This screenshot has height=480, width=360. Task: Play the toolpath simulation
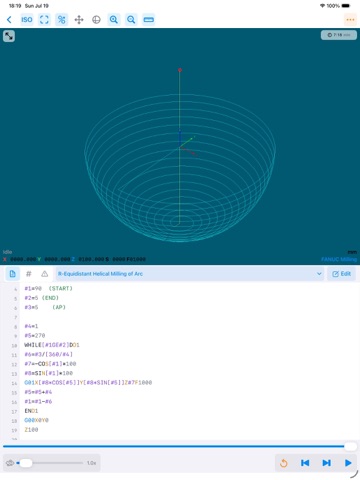click(348, 463)
